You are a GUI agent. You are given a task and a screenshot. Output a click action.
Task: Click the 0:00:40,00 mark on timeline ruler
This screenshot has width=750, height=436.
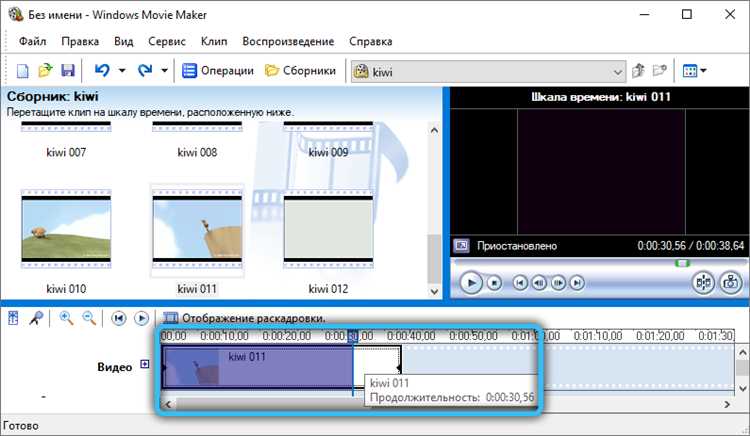point(411,336)
